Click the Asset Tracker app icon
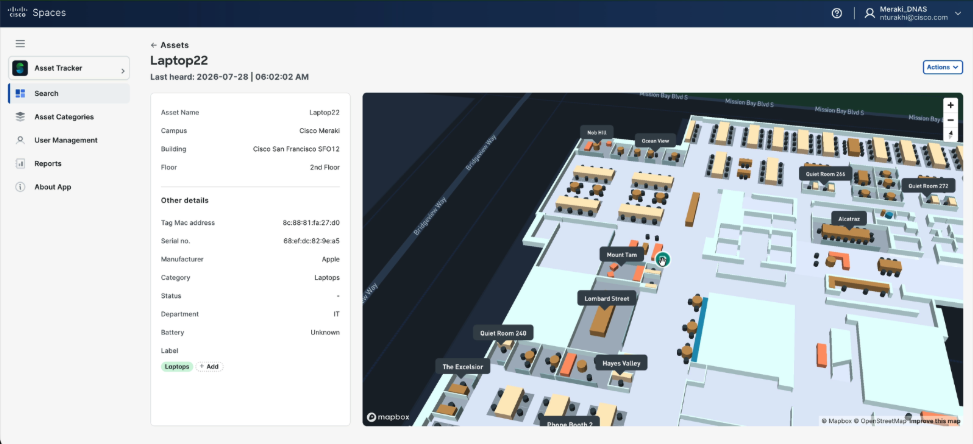Viewport: 973px width, 444px height. 20,68
